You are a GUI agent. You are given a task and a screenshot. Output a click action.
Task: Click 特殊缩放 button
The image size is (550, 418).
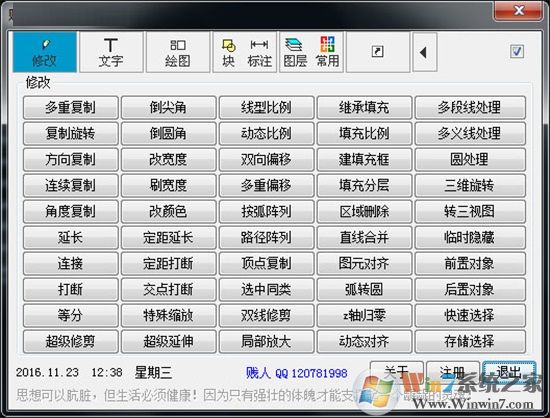click(x=168, y=315)
